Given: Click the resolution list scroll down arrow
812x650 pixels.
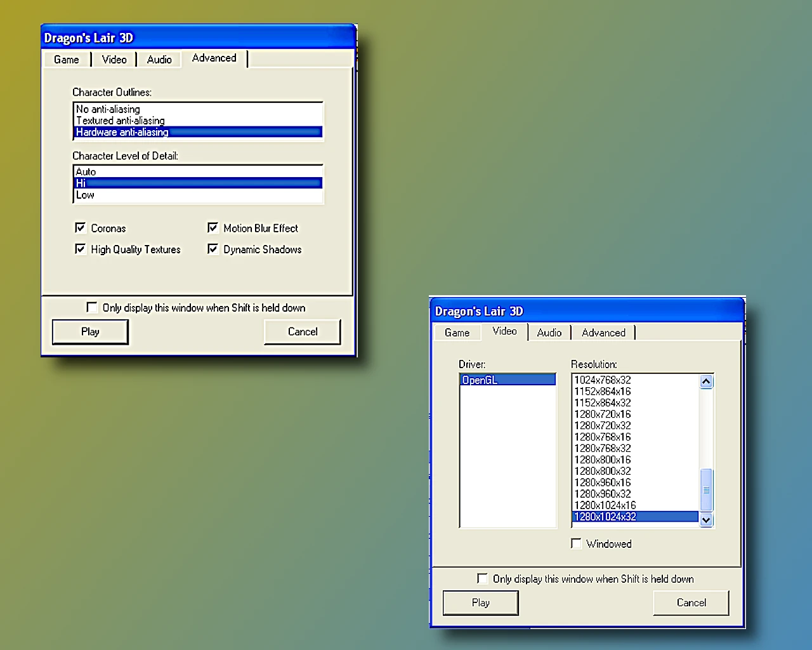Looking at the screenshot, I should (x=706, y=519).
